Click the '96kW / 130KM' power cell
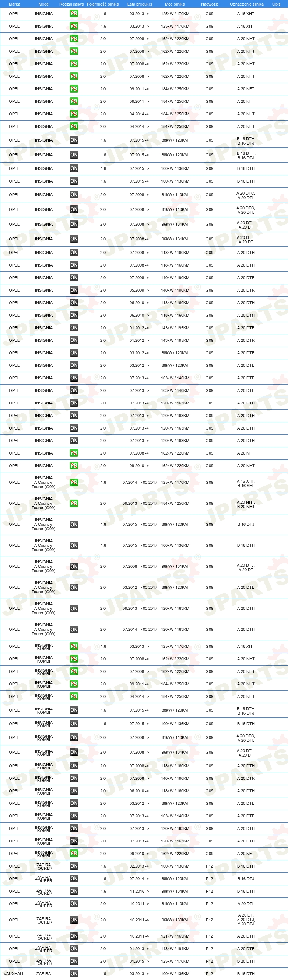Screen dimensions: 288x980 [x=175, y=920]
